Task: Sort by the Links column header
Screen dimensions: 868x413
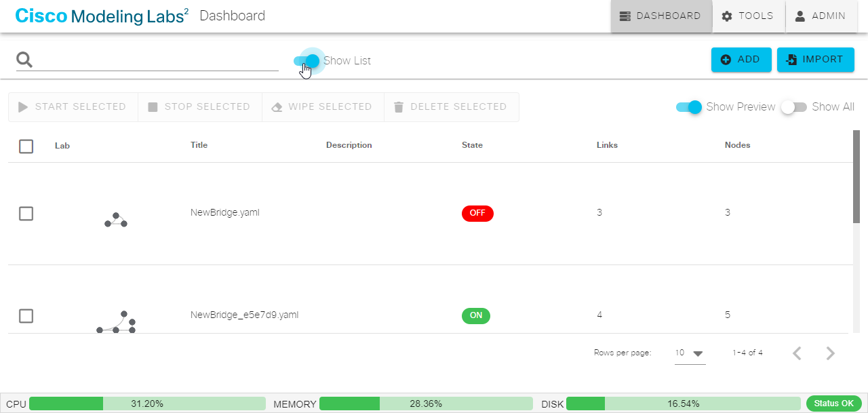Action: point(607,145)
